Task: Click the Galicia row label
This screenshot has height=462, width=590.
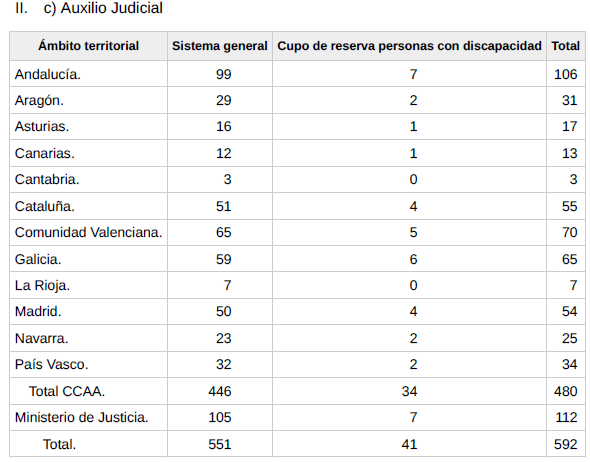Action: tap(38, 259)
